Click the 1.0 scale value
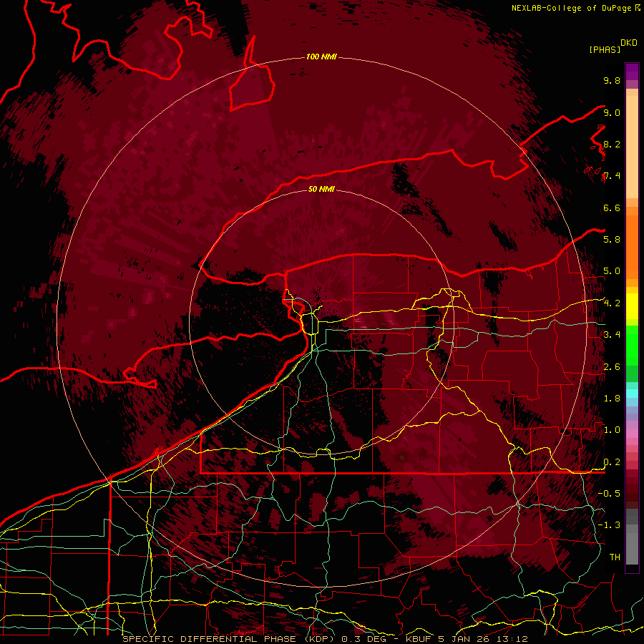The width and height of the screenshot is (644, 644). point(612,430)
